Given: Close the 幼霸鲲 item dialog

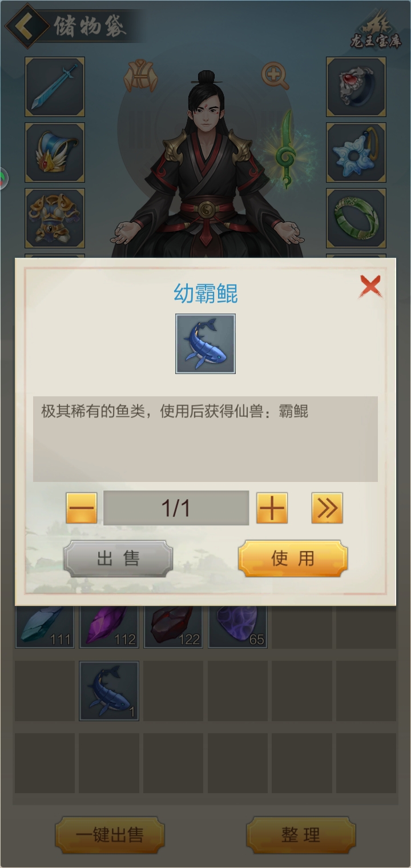Looking at the screenshot, I should tap(370, 286).
